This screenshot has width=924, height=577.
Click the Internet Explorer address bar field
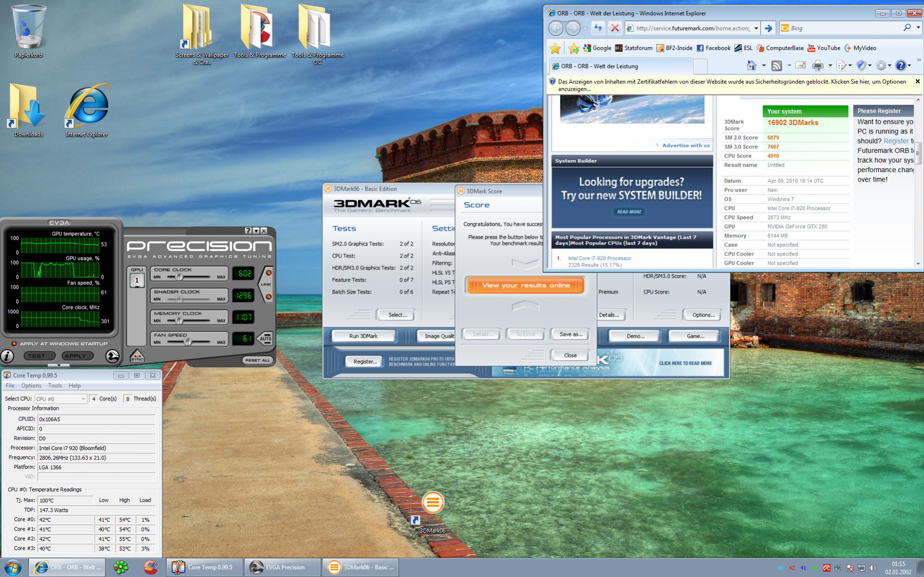point(692,28)
